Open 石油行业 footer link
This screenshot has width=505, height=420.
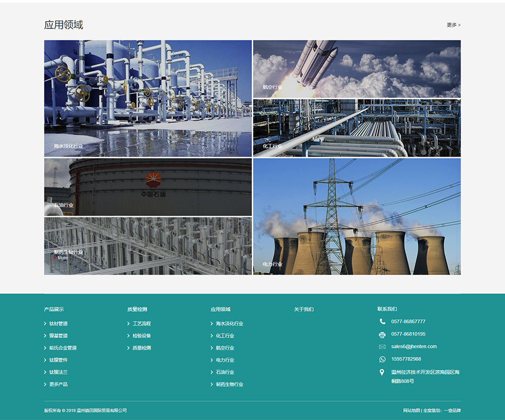pos(225,372)
